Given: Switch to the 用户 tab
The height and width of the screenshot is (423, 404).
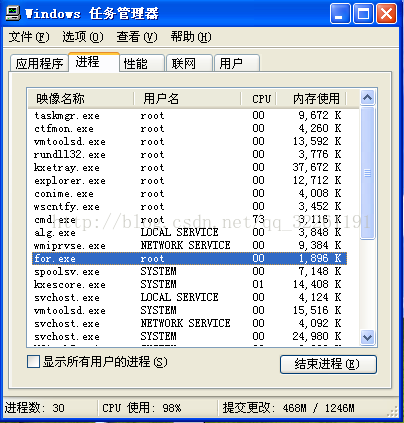Looking at the screenshot, I should (237, 63).
